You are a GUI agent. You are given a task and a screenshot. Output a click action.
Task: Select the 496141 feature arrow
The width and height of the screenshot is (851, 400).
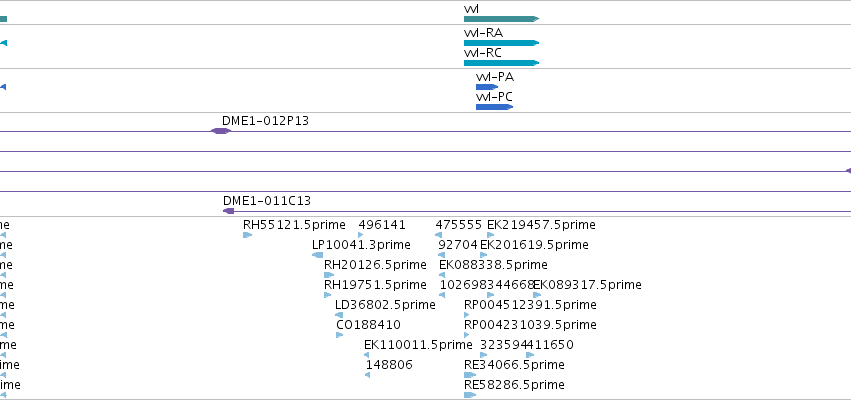point(361,235)
